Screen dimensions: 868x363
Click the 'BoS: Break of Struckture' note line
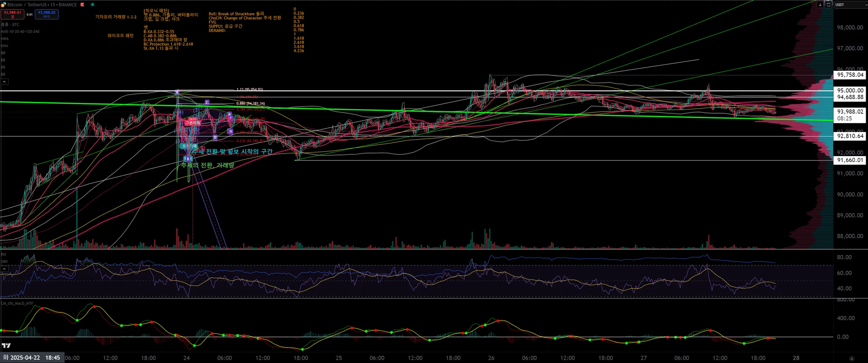[x=236, y=14]
